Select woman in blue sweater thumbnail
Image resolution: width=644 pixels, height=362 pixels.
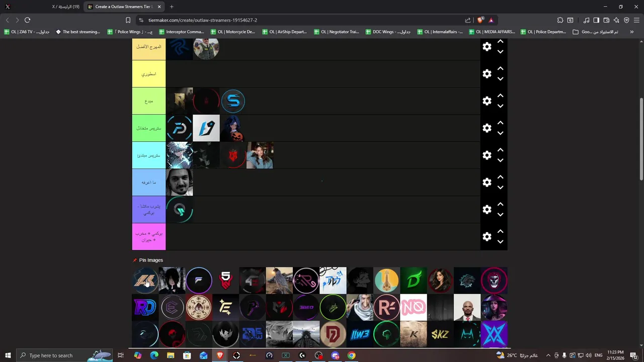260,155
